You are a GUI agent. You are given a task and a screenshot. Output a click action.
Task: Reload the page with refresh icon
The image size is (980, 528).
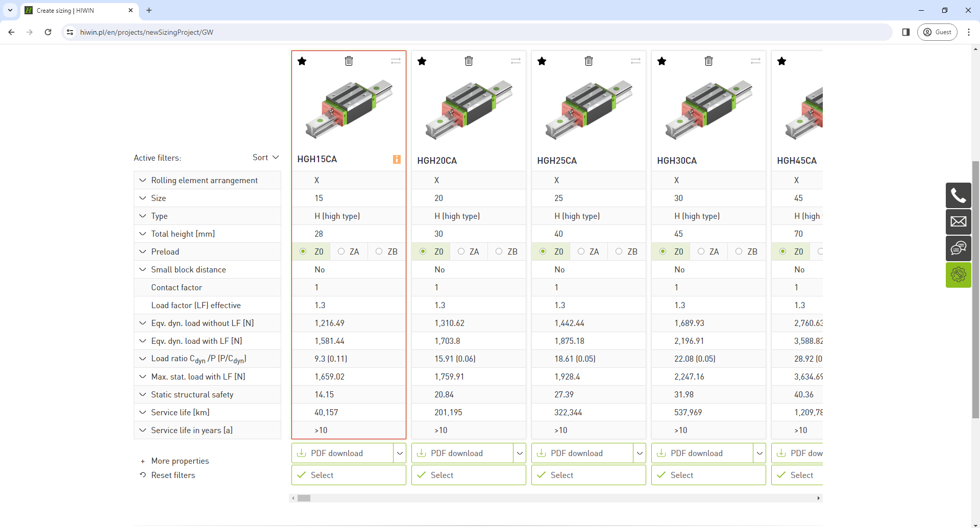(48, 32)
